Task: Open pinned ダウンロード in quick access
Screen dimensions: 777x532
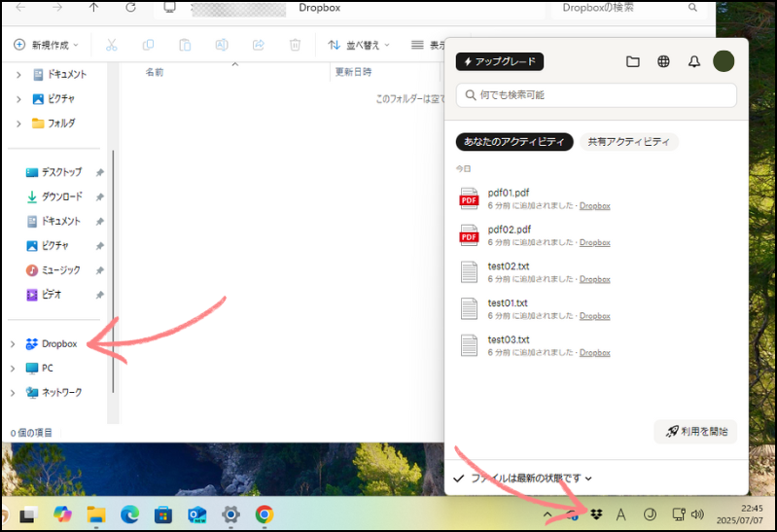Action: (x=54, y=196)
